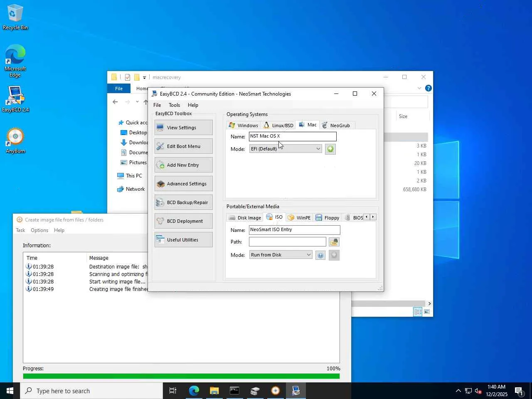Select the ISO media tab
532x399 pixels.
click(x=274, y=217)
